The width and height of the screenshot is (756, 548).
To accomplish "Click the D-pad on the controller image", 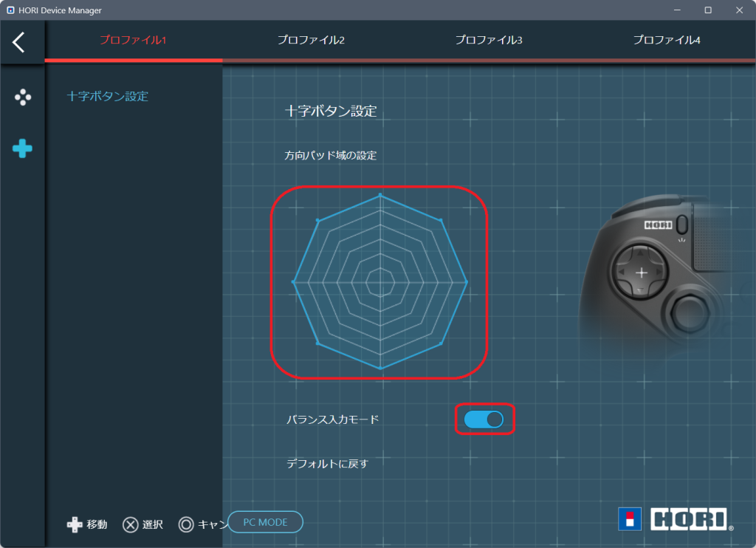I will point(640,273).
